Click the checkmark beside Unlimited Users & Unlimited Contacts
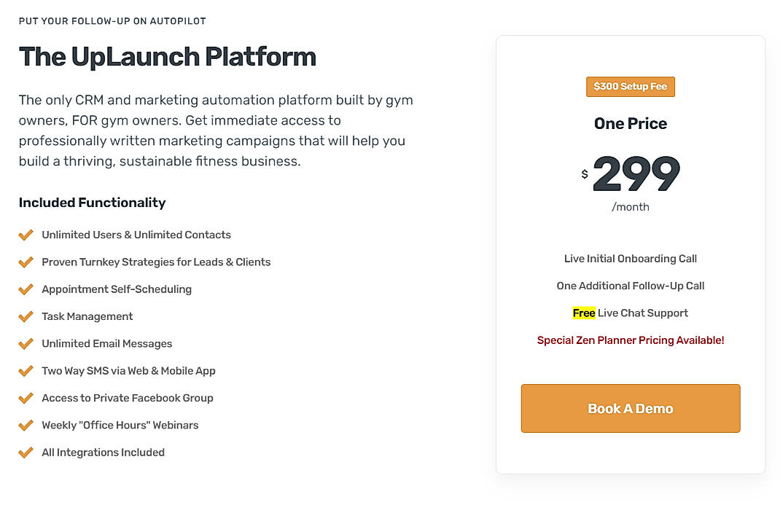 pyautogui.click(x=26, y=235)
